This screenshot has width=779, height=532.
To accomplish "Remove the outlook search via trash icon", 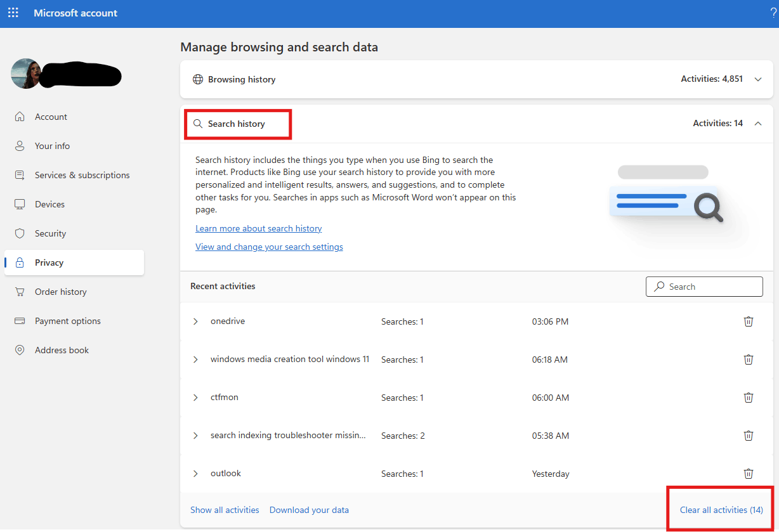I will point(749,474).
